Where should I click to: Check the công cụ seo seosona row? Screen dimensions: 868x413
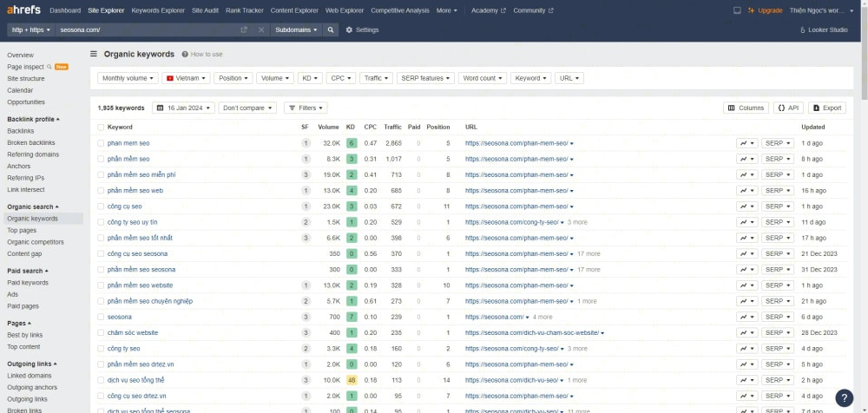[x=101, y=253]
